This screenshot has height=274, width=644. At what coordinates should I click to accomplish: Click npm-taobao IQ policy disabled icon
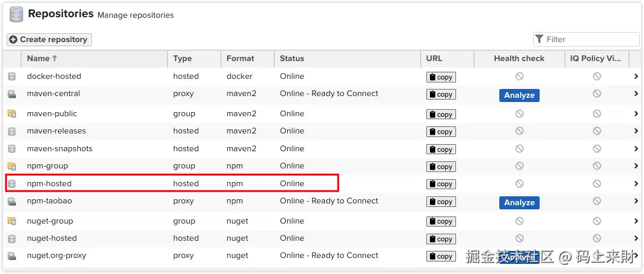[597, 201]
